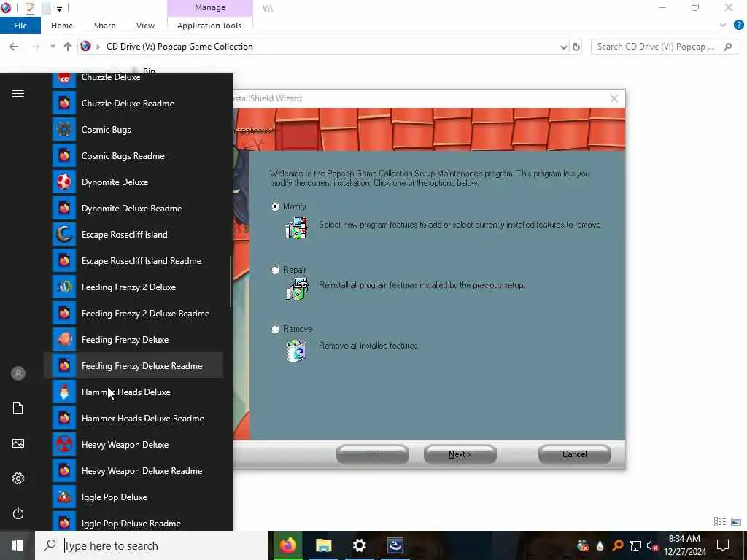Open Quick Access Toolbar customize dropdown

[x=59, y=9]
